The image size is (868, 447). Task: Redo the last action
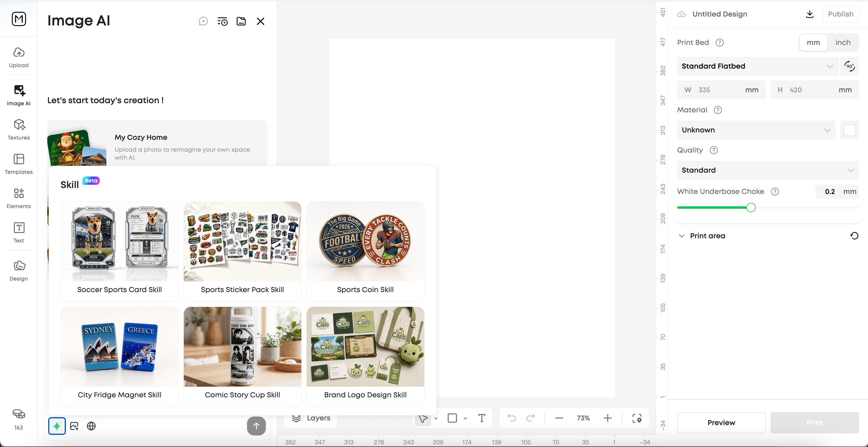point(530,418)
